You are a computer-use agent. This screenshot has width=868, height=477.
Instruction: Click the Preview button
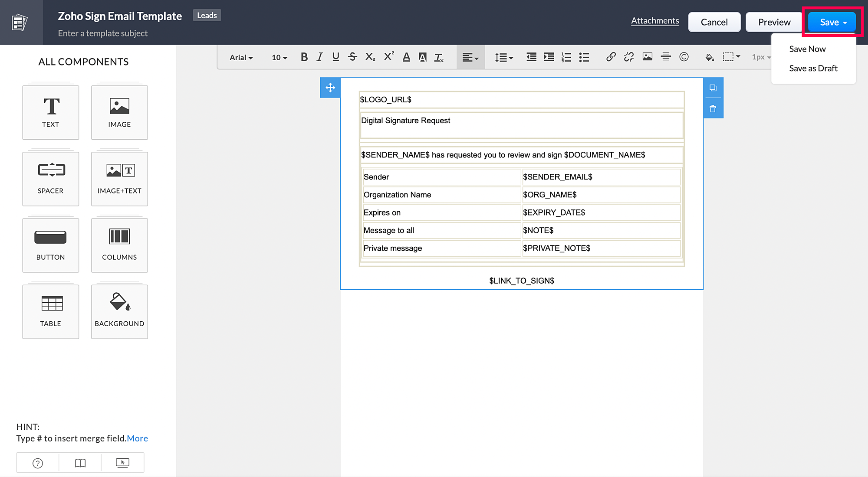pyautogui.click(x=774, y=22)
